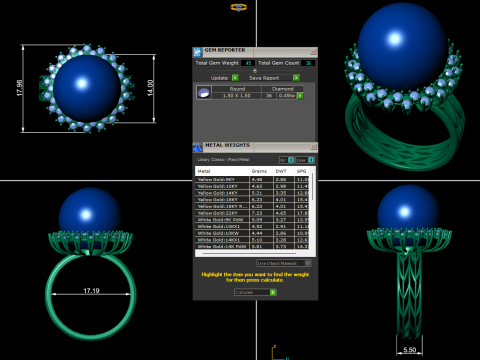Click the DWT column header

coord(284,171)
